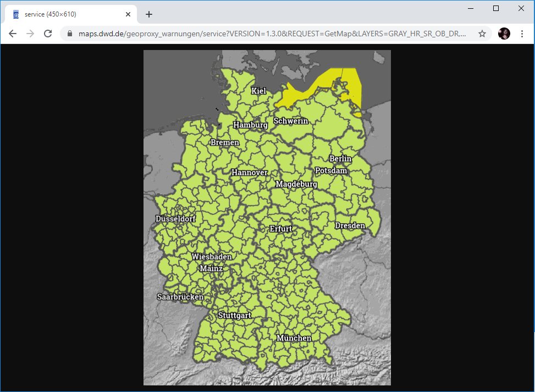Viewport: 535px width, 392px height.
Task: Click the Magdeburg label on the map
Action: point(296,184)
